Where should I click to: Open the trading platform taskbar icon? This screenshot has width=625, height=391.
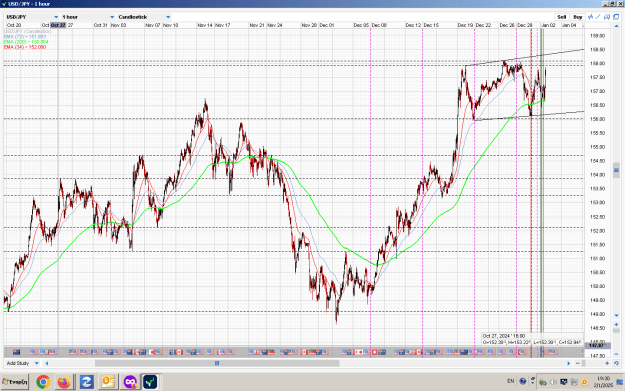[151, 382]
